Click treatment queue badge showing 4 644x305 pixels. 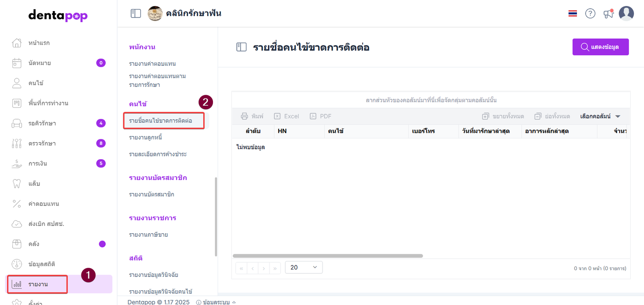pos(101,123)
